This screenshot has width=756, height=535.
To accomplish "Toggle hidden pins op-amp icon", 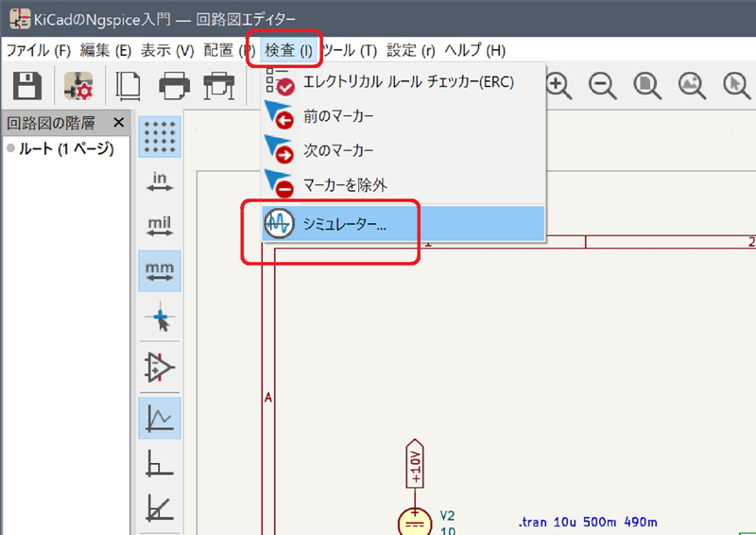I will coord(160,367).
